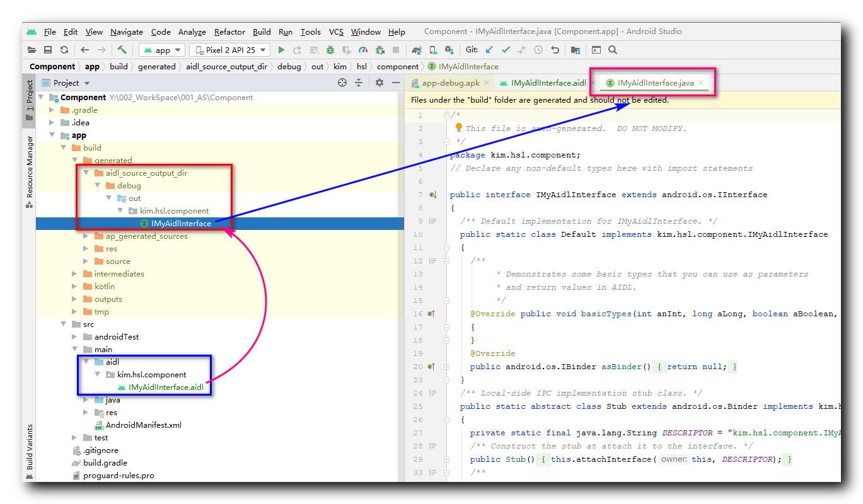Screen dimensions: 863x504
Task: Build the project with the hammer icon
Action: (122, 50)
